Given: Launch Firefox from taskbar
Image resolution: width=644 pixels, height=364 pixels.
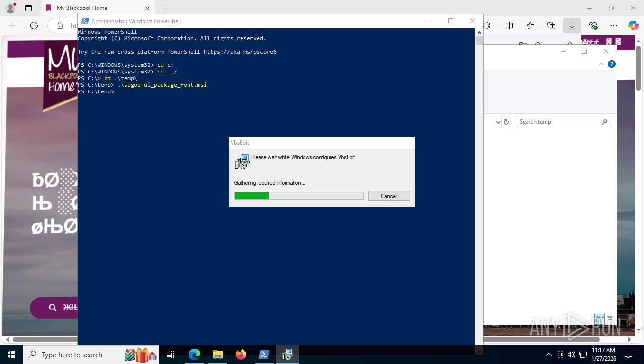Looking at the screenshot, I should pos(241,354).
